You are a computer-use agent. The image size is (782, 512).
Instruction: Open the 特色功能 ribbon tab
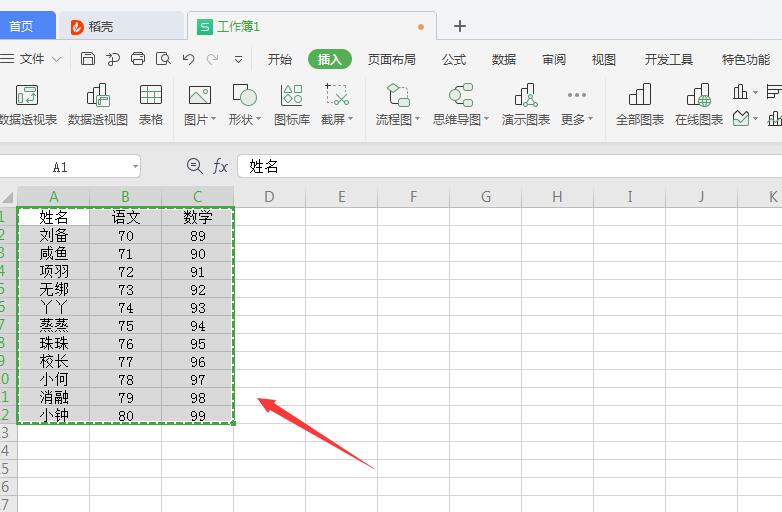746,59
